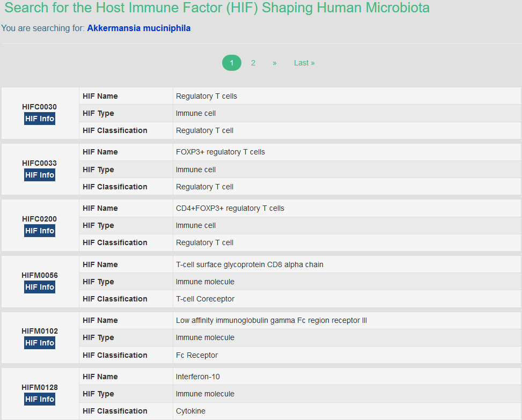522x420 pixels.
Task: Click the Interferon-10 name cell
Action: (198, 377)
